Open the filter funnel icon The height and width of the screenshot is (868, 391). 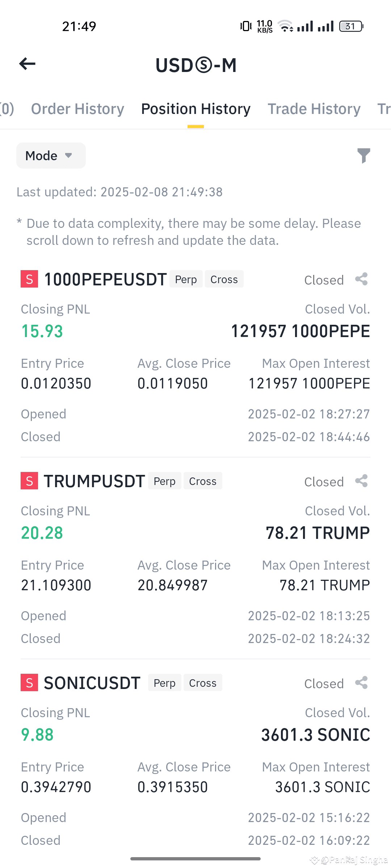(363, 156)
